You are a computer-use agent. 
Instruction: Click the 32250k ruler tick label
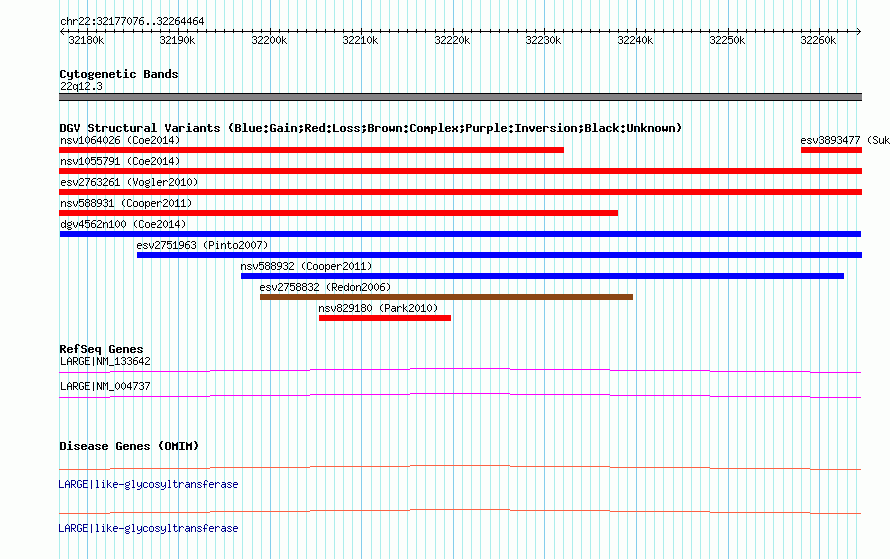tap(727, 40)
